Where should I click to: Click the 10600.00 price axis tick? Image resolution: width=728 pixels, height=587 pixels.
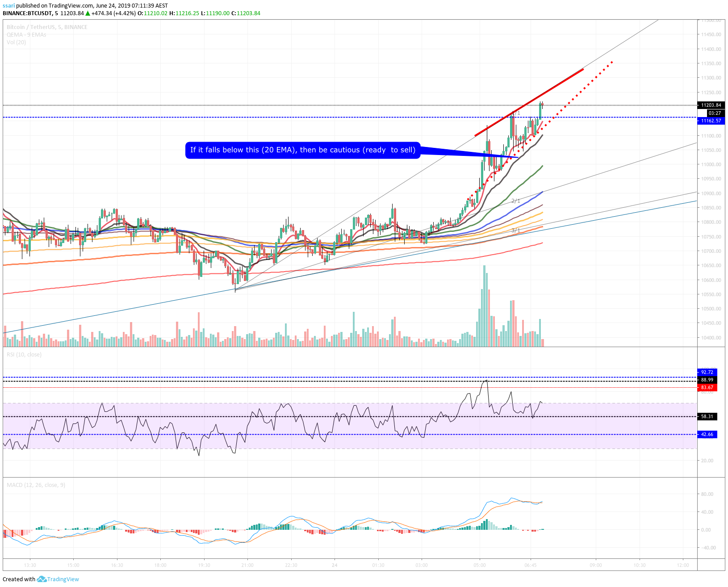[711, 280]
